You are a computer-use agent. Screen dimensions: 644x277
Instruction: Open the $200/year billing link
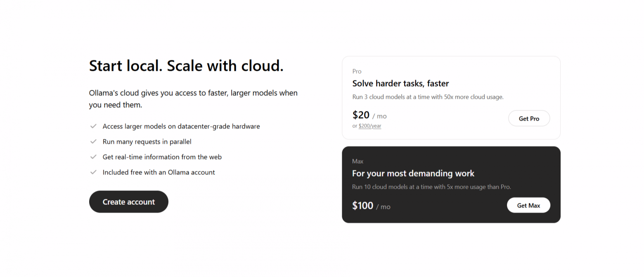click(x=369, y=126)
